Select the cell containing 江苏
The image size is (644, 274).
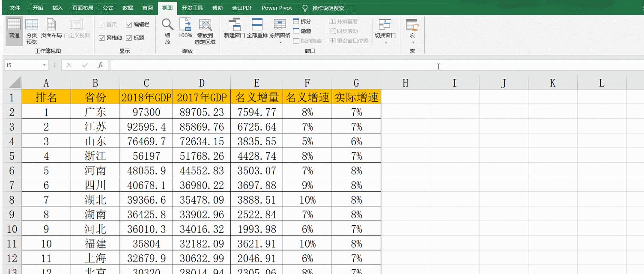(95, 126)
